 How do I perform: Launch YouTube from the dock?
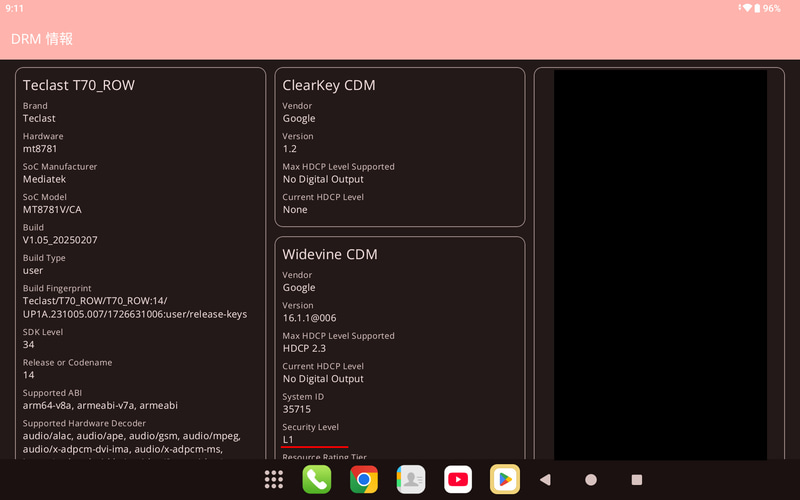(458, 479)
